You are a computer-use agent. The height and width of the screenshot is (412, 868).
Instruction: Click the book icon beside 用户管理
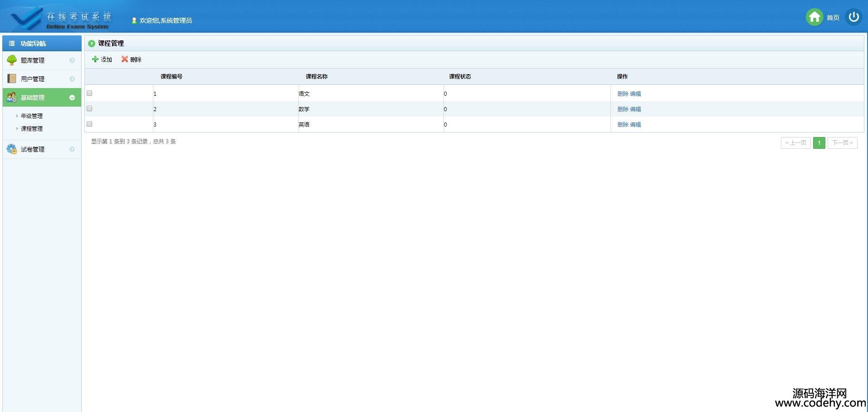pos(12,79)
